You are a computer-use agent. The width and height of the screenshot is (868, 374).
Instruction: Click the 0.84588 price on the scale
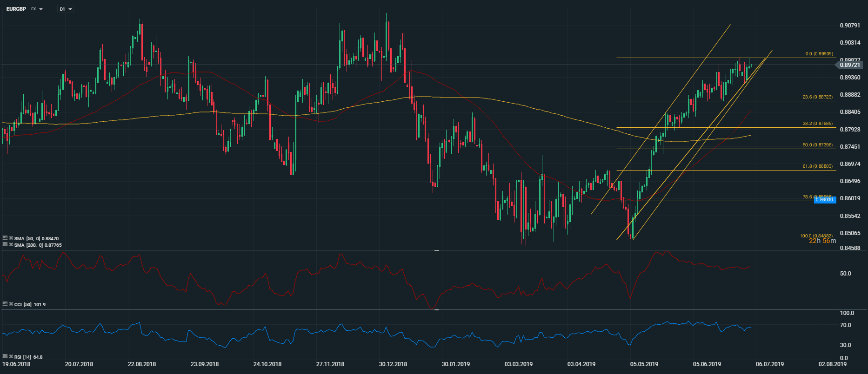tap(850, 248)
